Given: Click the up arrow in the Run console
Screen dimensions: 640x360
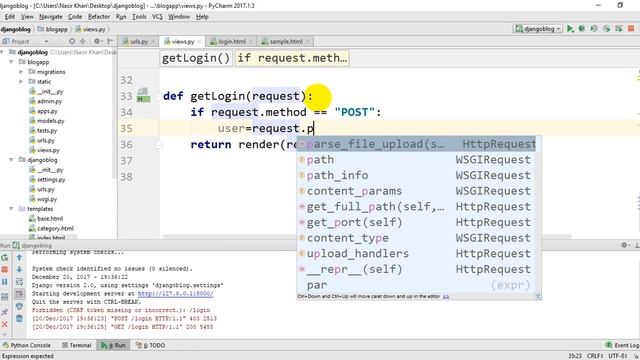Looking at the screenshot, I should pyautogui.click(x=19, y=258).
